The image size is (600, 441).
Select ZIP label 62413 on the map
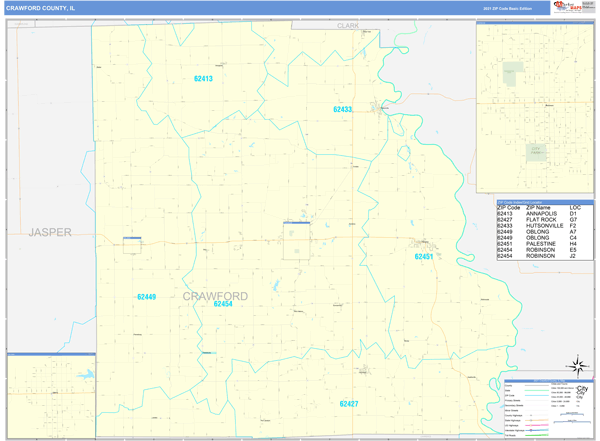(203, 78)
